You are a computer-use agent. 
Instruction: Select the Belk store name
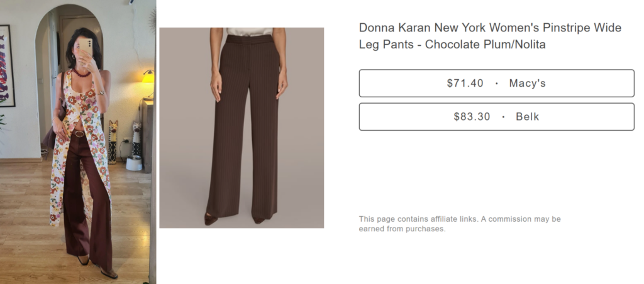click(528, 116)
